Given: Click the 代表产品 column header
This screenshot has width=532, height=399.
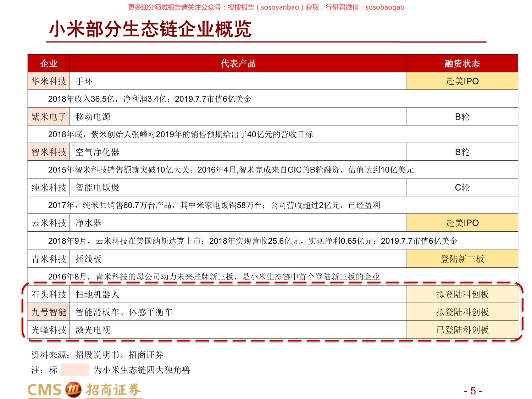Looking at the screenshot, I should pyautogui.click(x=238, y=63).
